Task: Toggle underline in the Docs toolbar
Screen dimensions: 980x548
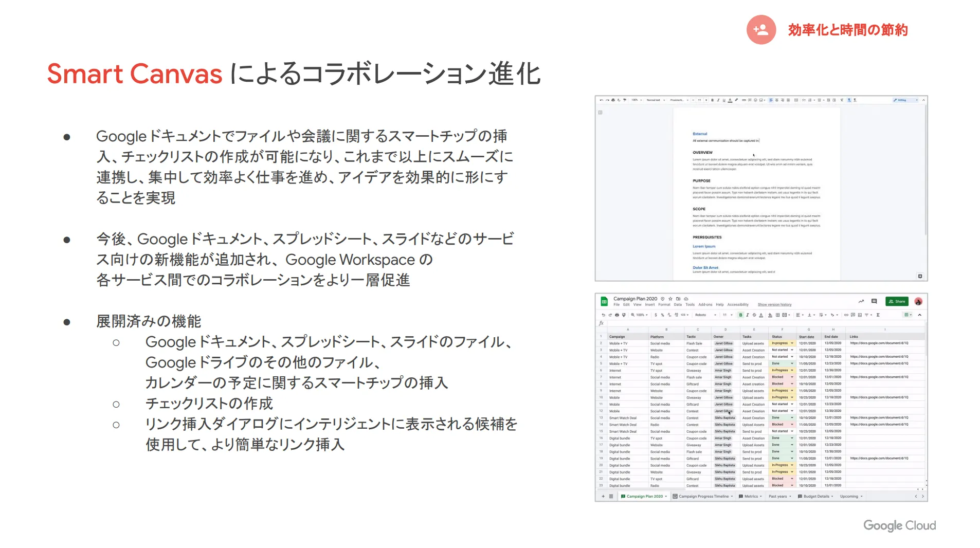Action: 724,100
